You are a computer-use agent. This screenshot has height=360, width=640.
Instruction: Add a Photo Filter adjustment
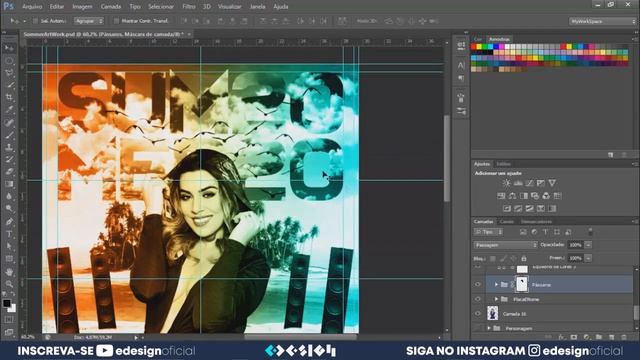coord(535,196)
